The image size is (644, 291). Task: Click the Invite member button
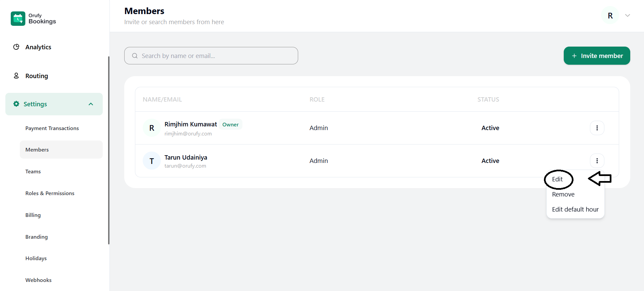coord(597,56)
